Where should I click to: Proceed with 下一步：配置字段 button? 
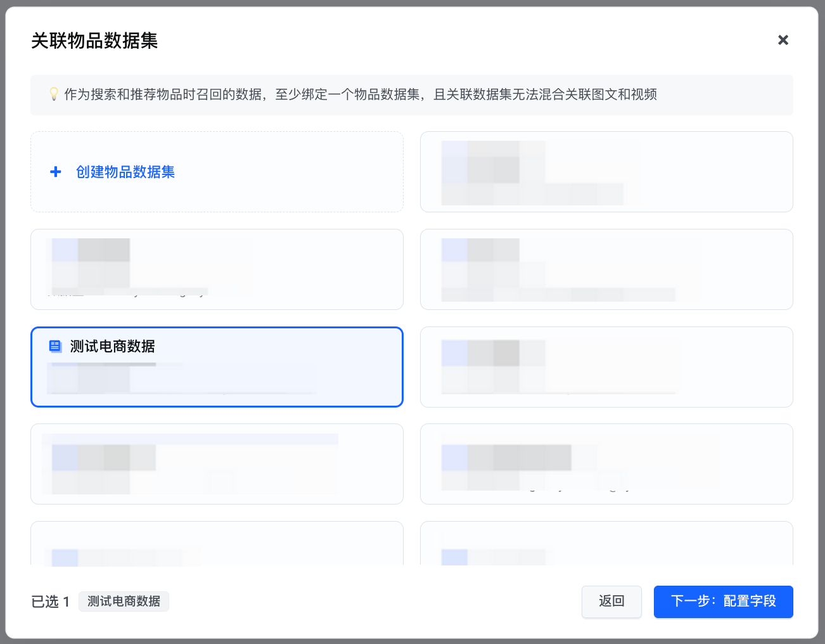[x=723, y=602]
